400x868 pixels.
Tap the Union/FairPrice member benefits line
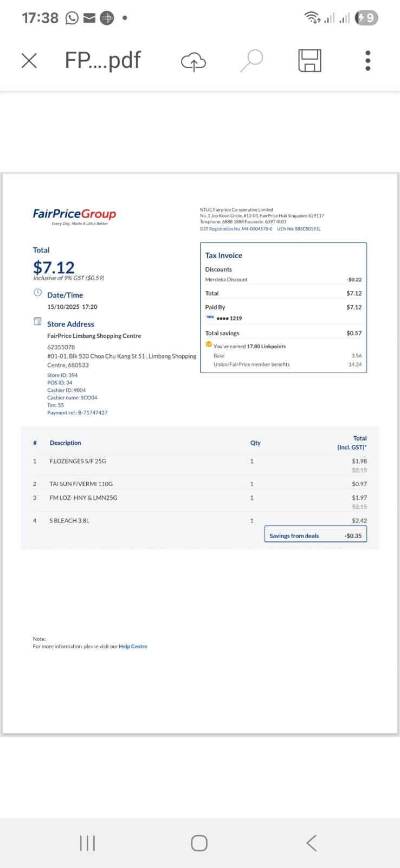tap(287, 365)
